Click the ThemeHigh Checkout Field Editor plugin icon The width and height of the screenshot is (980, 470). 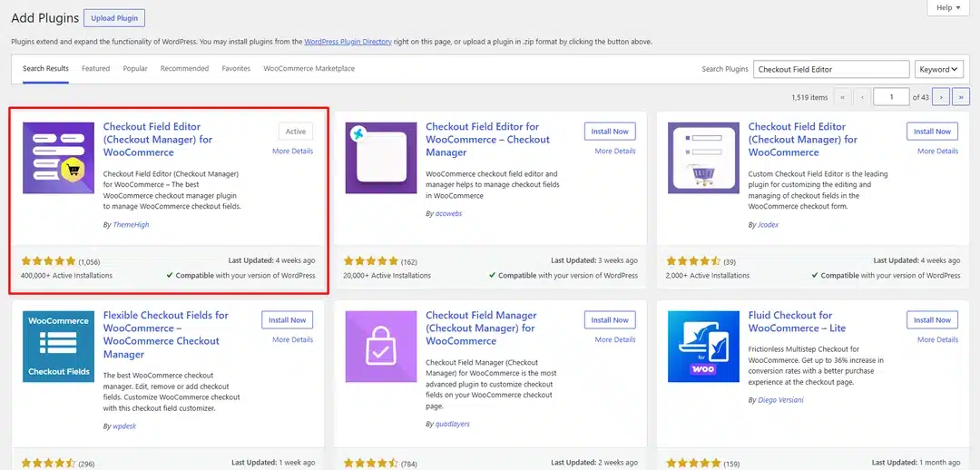click(x=59, y=158)
